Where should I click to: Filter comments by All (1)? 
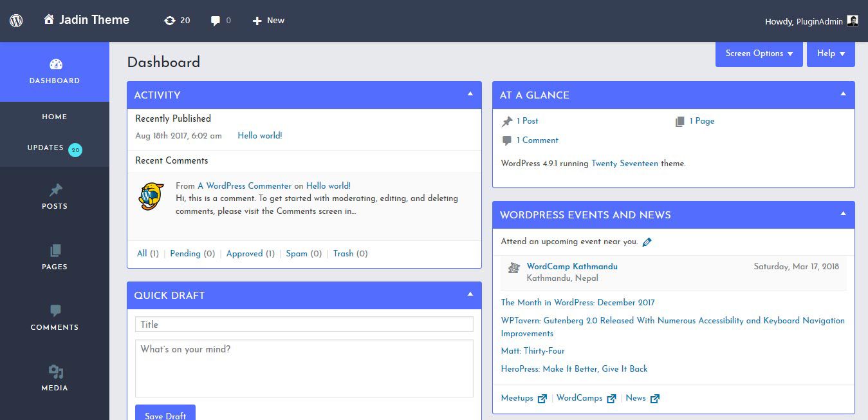click(148, 254)
